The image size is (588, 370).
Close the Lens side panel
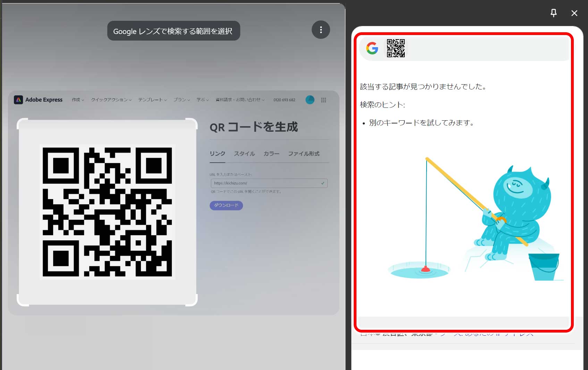574,13
